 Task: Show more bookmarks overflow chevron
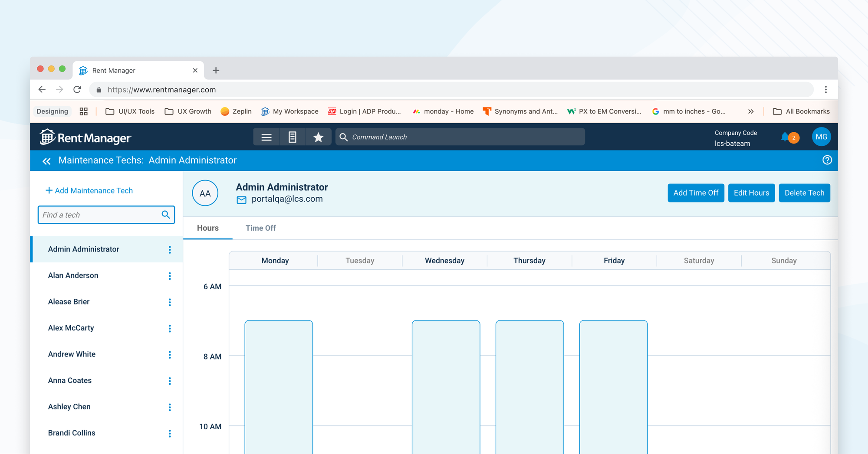[x=751, y=111]
